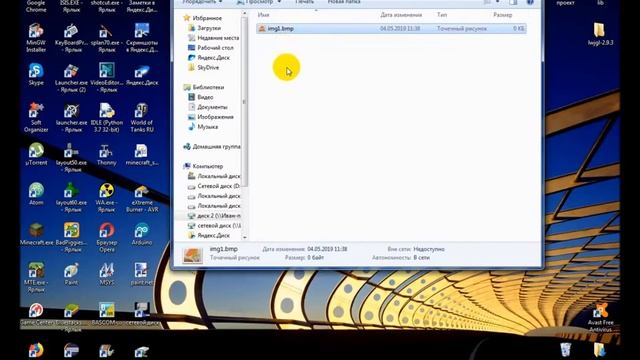Open the MTE.exe desktop shortcut
The width and height of the screenshot is (640, 360).
[x=36, y=277]
